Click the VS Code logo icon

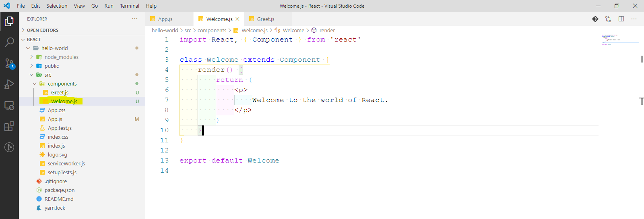point(7,6)
